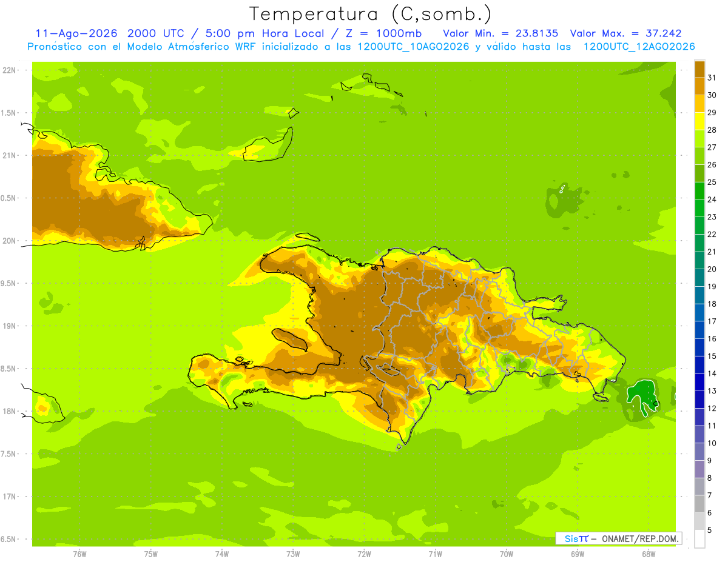Viewport: 728px width, 562px height.
Task: Click the '19N' latitude axis label
Action: click(8, 326)
